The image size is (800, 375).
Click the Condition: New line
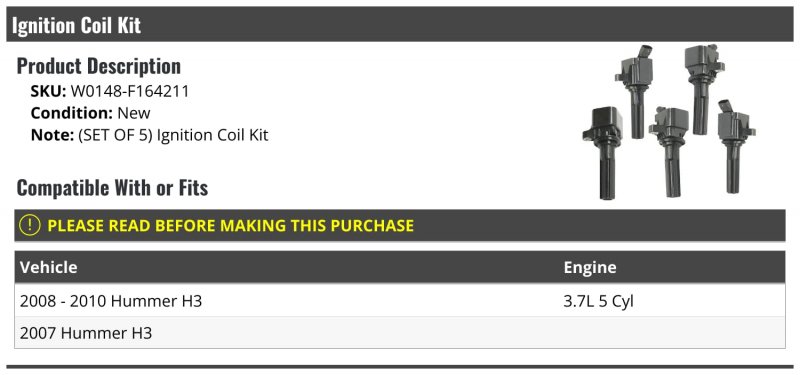click(90, 113)
